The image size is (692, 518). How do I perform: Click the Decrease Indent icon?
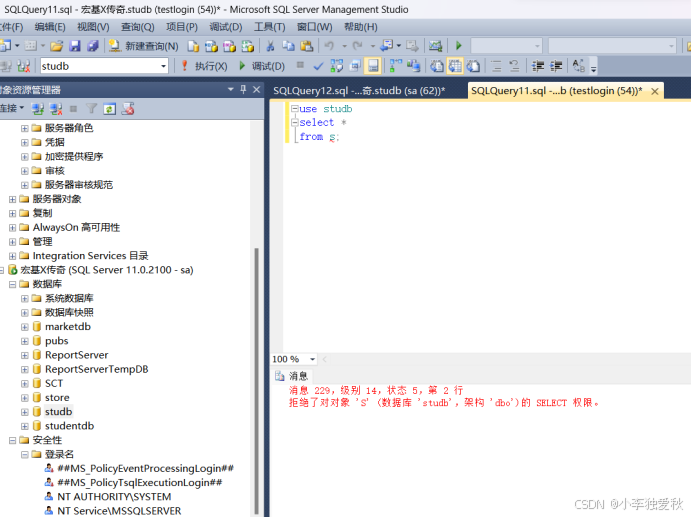click(538, 66)
